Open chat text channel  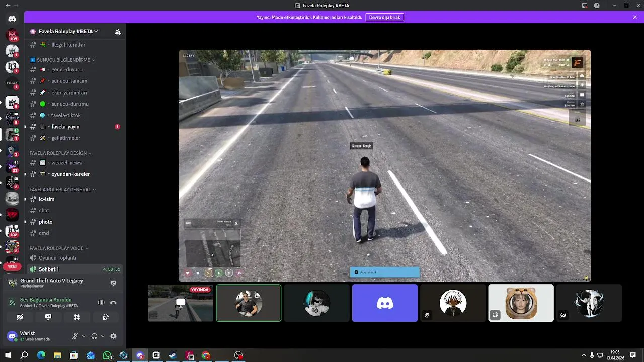click(75, 211)
